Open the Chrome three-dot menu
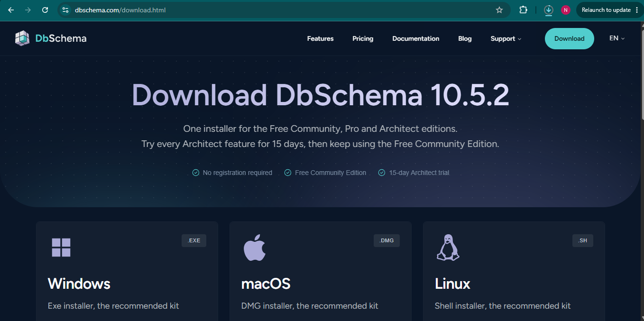The width and height of the screenshot is (644, 321). [x=637, y=10]
